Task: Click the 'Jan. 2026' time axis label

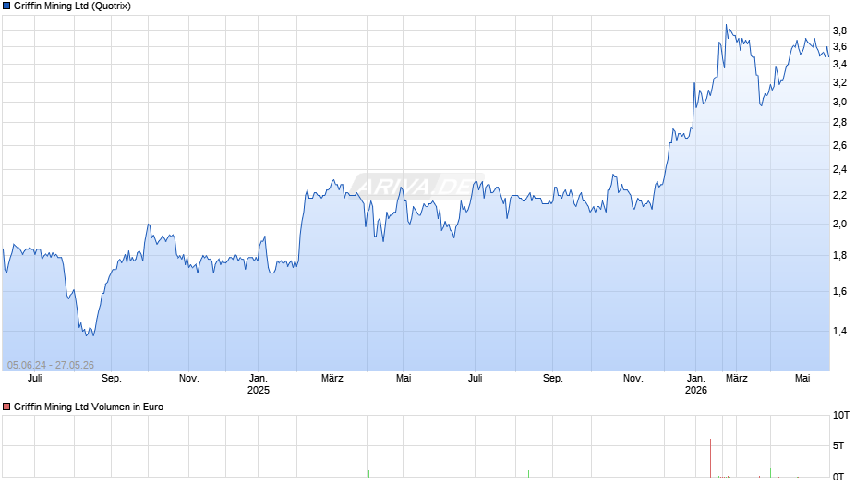Action: [x=696, y=384]
